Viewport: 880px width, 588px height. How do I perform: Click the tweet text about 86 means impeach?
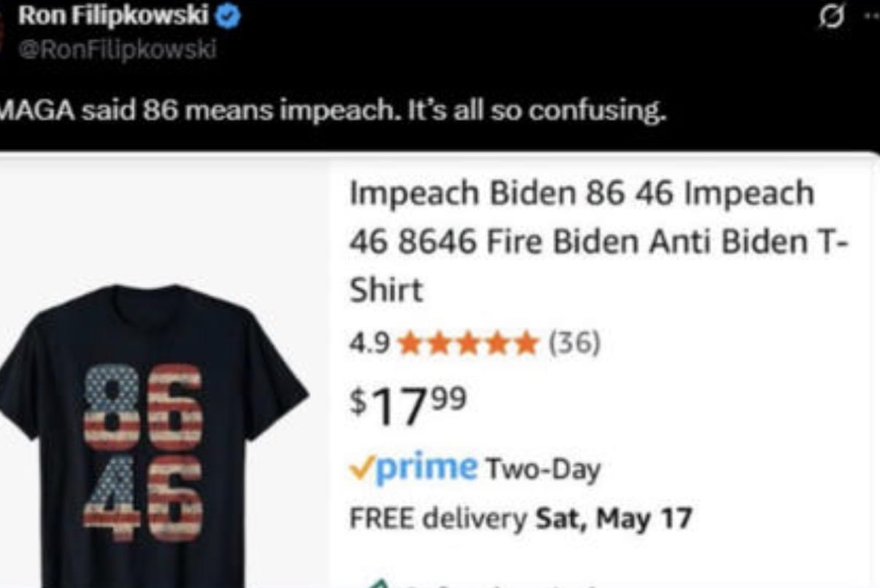(x=332, y=112)
